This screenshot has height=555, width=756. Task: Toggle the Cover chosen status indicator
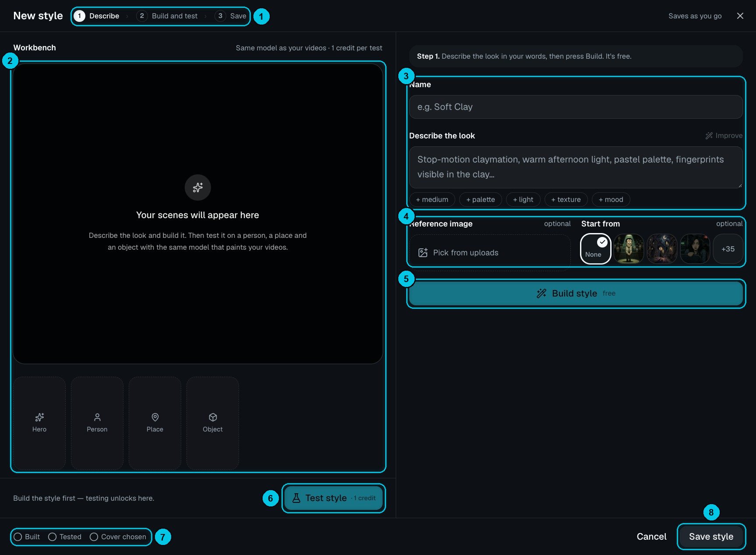pos(118,537)
